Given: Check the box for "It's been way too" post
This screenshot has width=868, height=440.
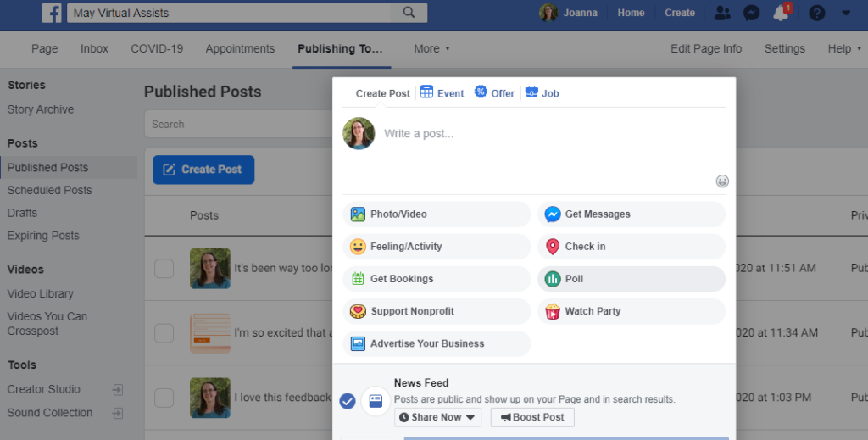Looking at the screenshot, I should pyautogui.click(x=164, y=269).
